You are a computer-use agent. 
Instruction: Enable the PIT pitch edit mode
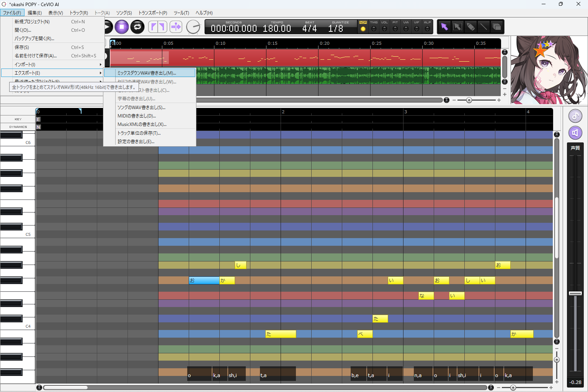(395, 29)
